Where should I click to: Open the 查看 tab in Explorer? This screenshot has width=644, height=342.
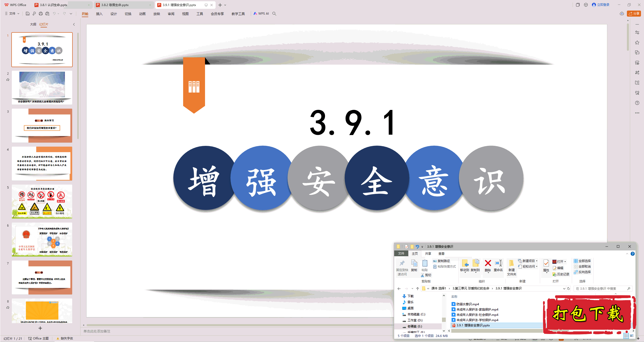[x=441, y=253]
